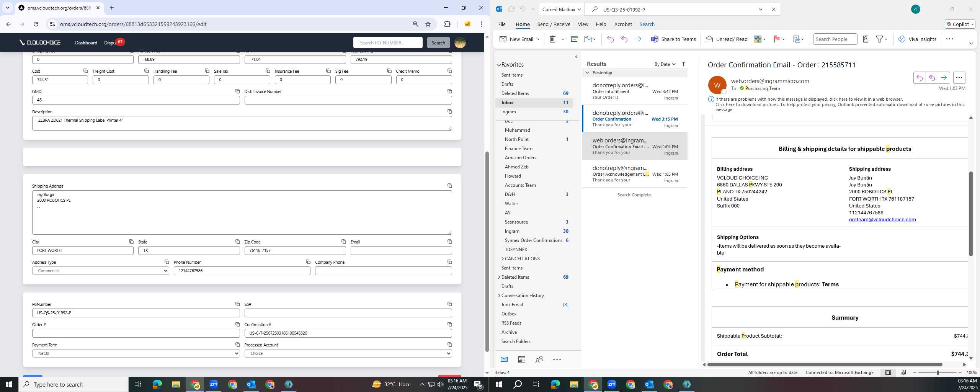Open the File menu in Outlook

tap(501, 24)
